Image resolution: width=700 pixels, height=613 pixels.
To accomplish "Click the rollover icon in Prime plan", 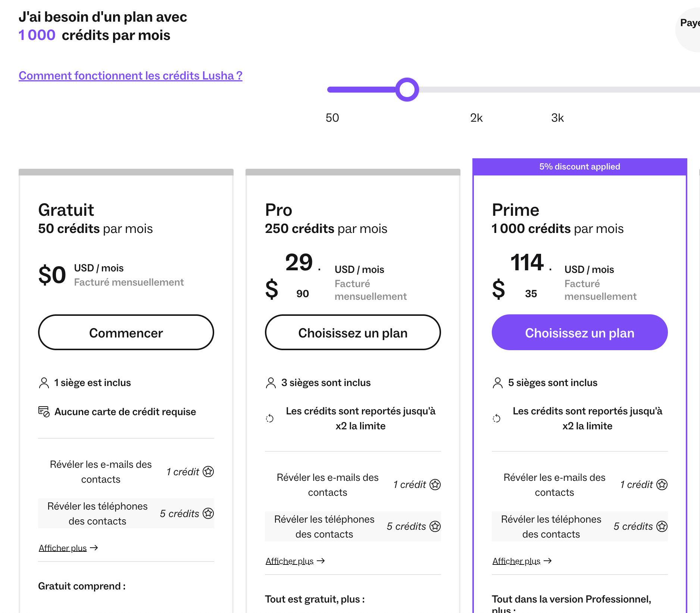I will 497,418.
